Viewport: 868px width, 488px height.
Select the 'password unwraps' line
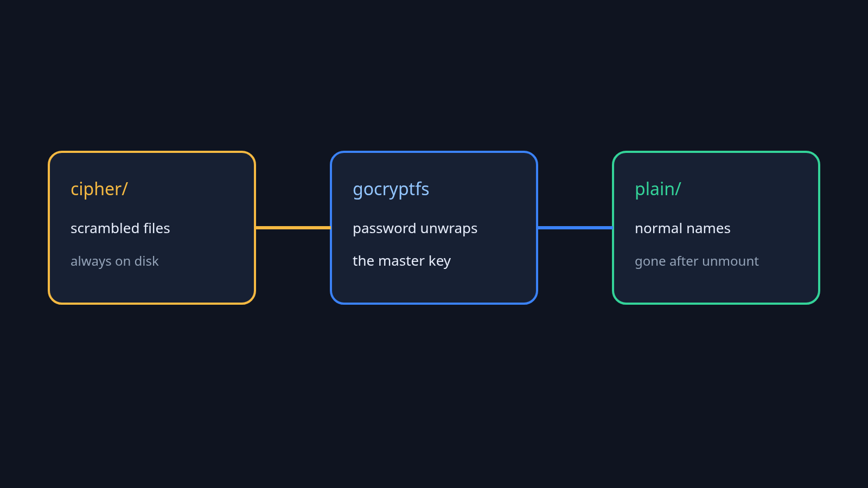[x=415, y=229]
